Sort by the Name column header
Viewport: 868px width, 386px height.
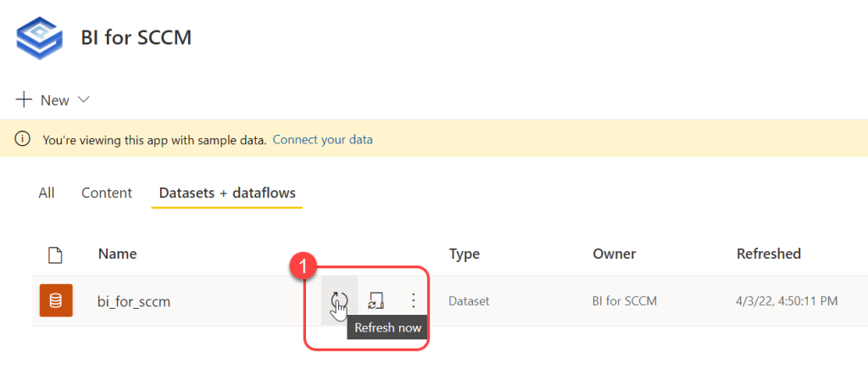pos(117,254)
